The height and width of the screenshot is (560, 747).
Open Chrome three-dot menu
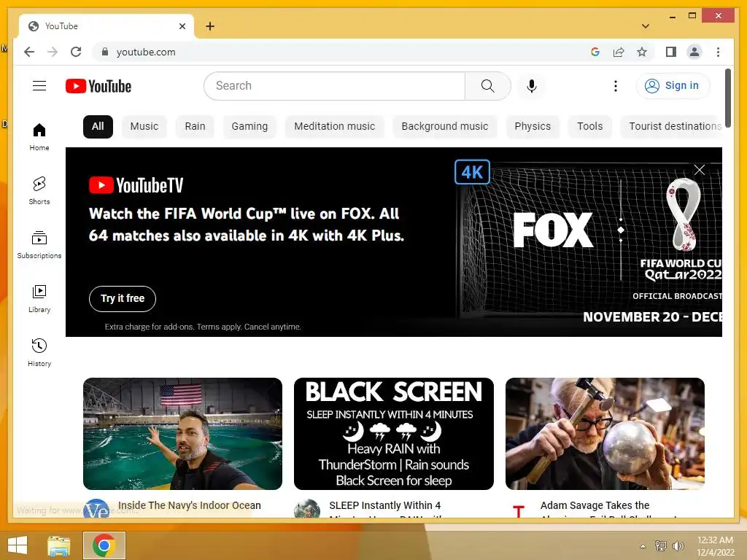coord(718,52)
